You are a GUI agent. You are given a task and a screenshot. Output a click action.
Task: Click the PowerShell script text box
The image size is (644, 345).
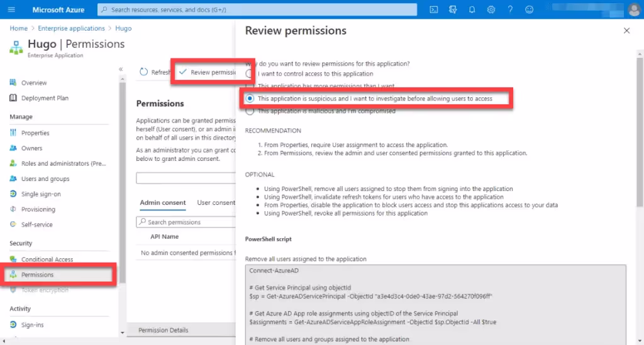pyautogui.click(x=435, y=304)
